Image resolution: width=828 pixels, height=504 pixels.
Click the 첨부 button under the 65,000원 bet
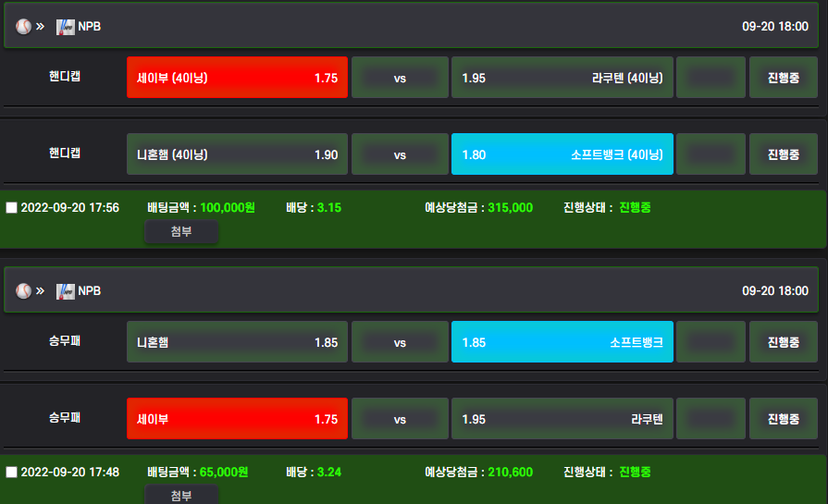click(181, 495)
